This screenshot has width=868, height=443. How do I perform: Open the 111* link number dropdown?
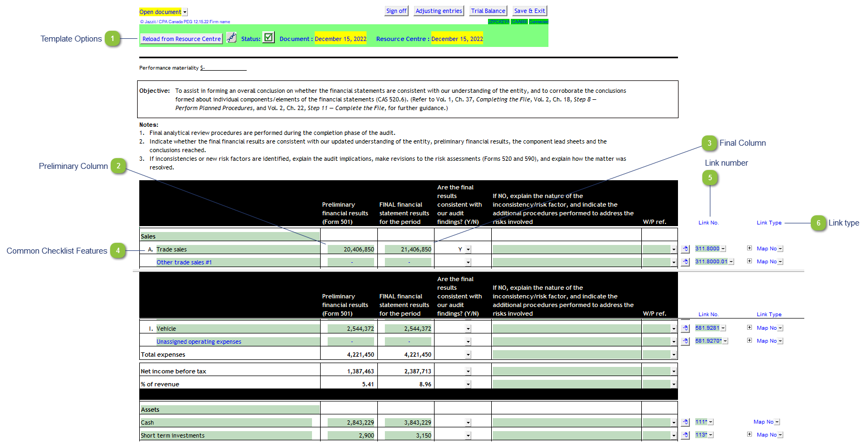(x=711, y=422)
